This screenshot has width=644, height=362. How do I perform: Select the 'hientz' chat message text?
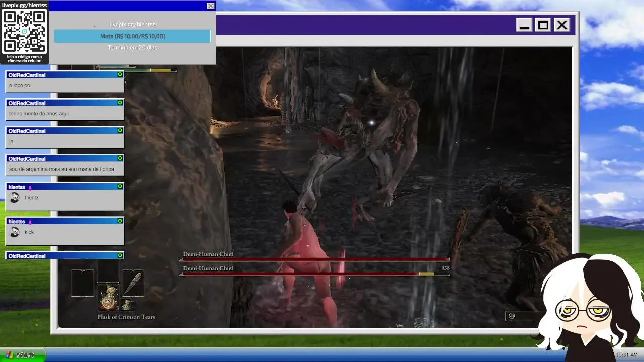coord(31,198)
